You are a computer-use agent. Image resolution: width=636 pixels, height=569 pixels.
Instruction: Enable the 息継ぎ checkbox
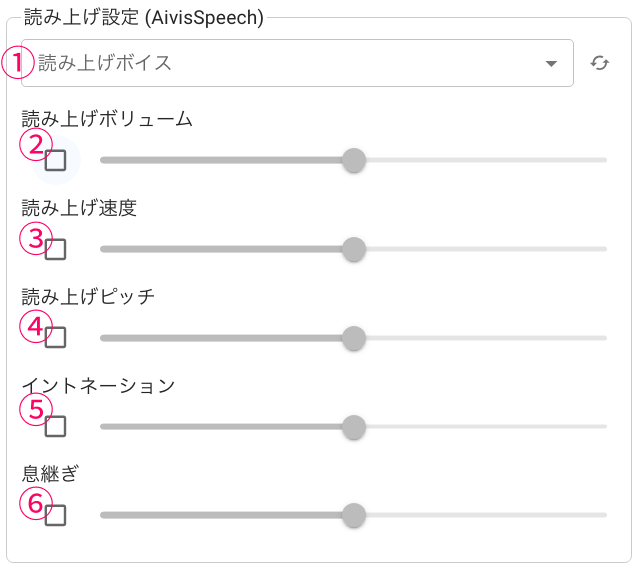pos(56,516)
